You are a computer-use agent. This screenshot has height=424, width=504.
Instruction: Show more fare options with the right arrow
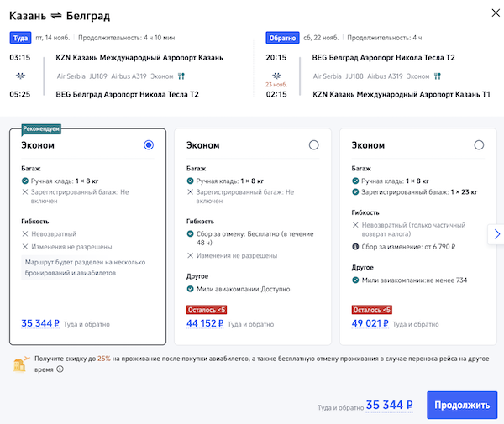(496, 234)
